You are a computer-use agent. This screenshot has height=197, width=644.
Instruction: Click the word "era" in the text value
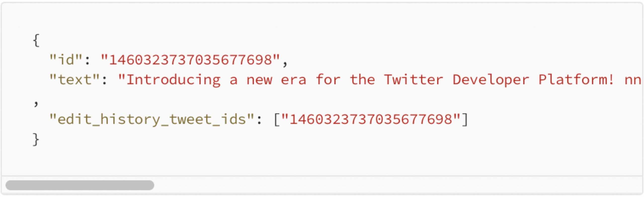[293, 80]
